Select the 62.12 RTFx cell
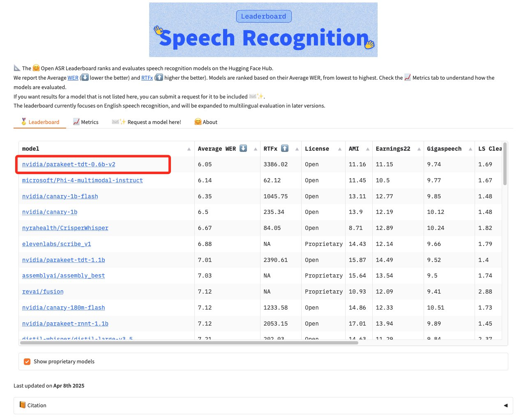The height and width of the screenshot is (420, 528). [281, 180]
